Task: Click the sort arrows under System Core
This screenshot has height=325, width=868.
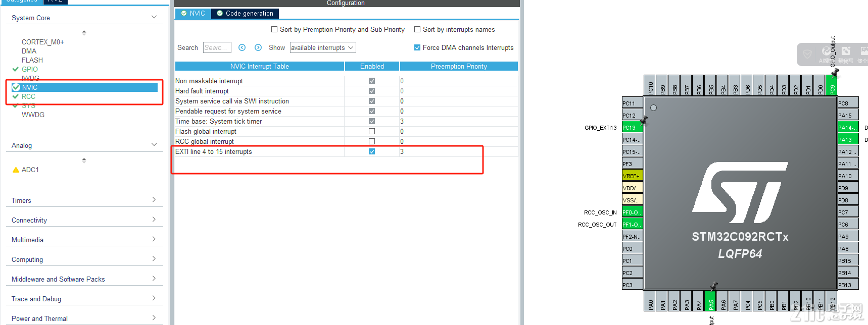Action: 84,32
